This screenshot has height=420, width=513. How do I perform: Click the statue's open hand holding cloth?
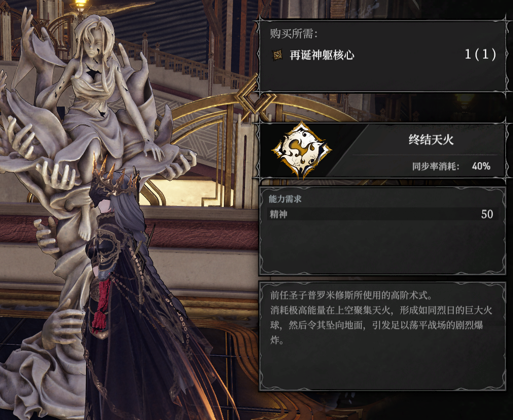click(x=62, y=173)
